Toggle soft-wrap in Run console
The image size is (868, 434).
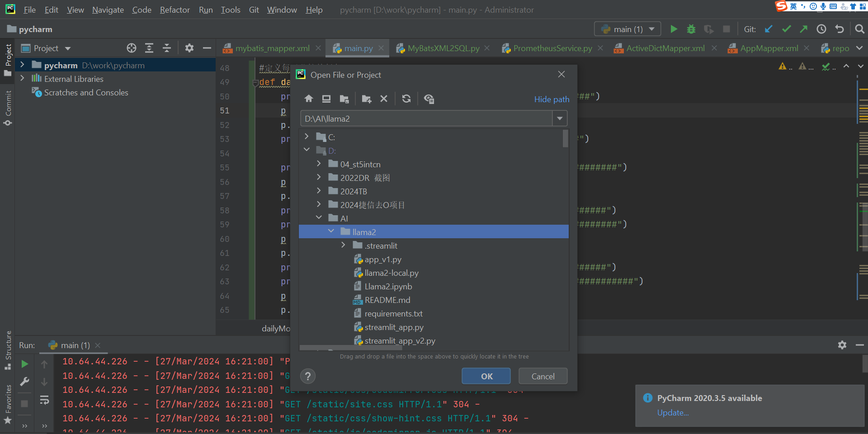[x=44, y=400]
